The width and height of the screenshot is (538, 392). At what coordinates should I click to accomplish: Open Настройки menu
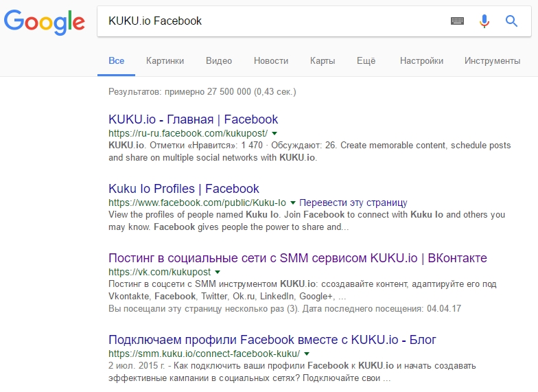[421, 61]
